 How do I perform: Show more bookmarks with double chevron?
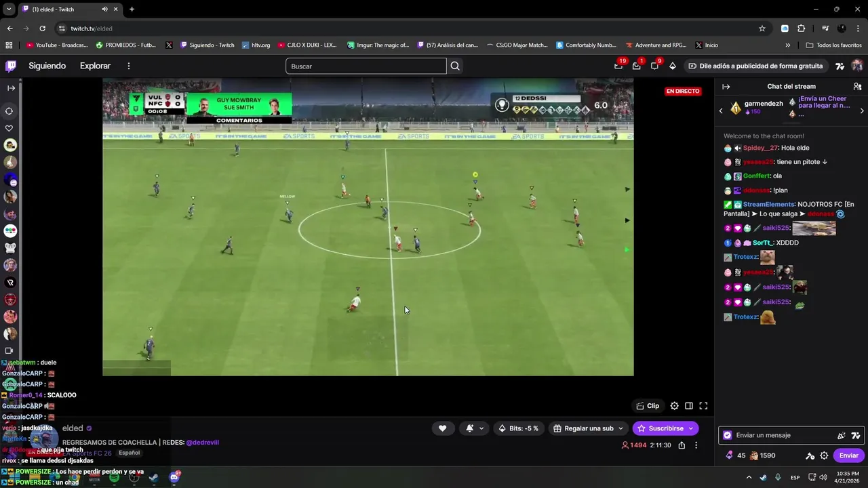(x=787, y=45)
